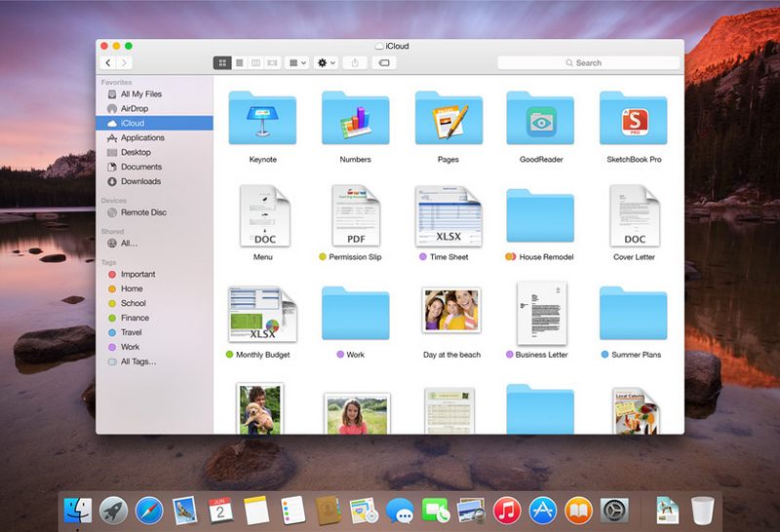Open Launchpad from the Dock

[x=114, y=511]
